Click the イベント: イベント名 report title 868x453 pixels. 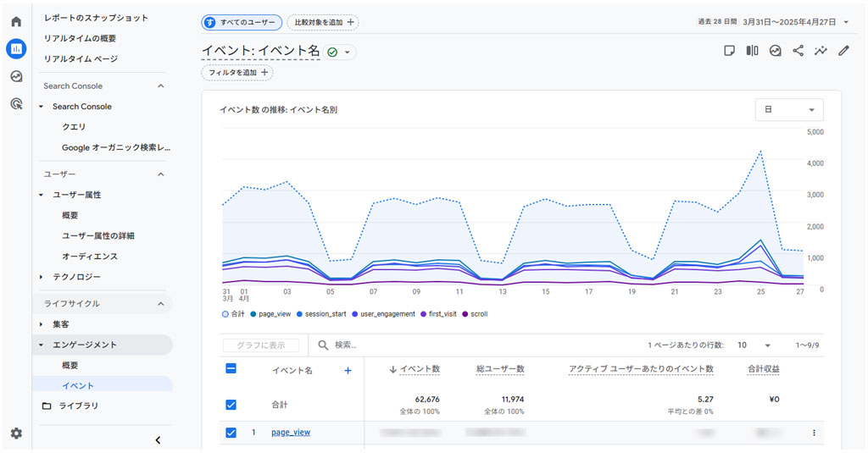point(261,51)
